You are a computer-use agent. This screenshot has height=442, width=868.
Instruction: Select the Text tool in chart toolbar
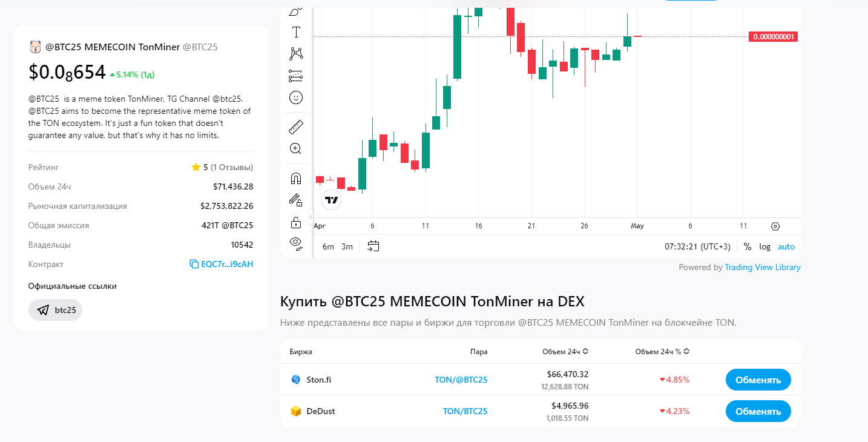tap(296, 32)
